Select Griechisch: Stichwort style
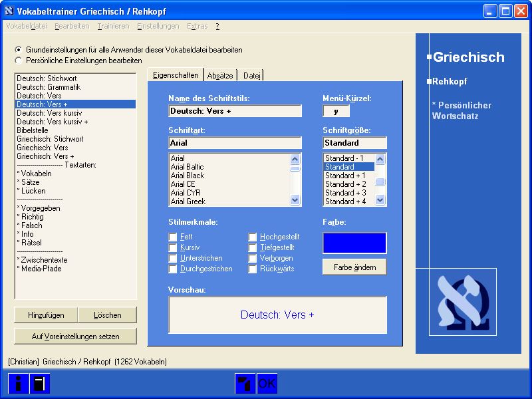Image resolution: width=532 pixels, height=399 pixels. click(x=76, y=139)
